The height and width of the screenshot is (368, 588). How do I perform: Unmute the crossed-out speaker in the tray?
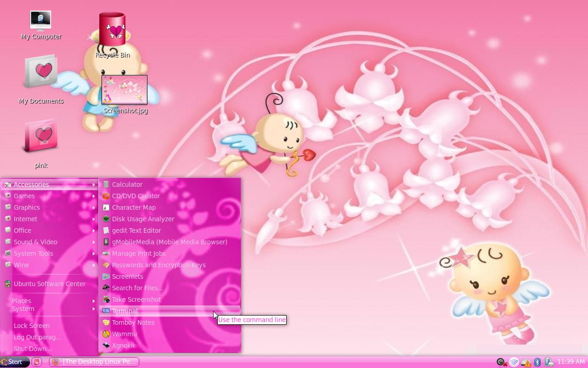pyautogui.click(x=501, y=362)
